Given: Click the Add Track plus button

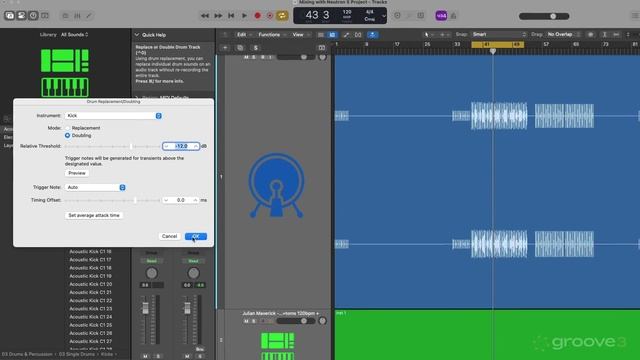Looking at the screenshot, I should (x=225, y=48).
